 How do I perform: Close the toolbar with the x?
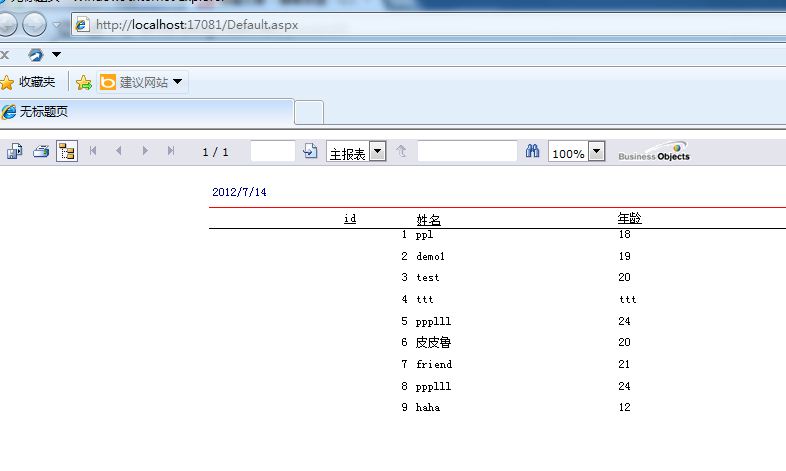[x=5, y=55]
